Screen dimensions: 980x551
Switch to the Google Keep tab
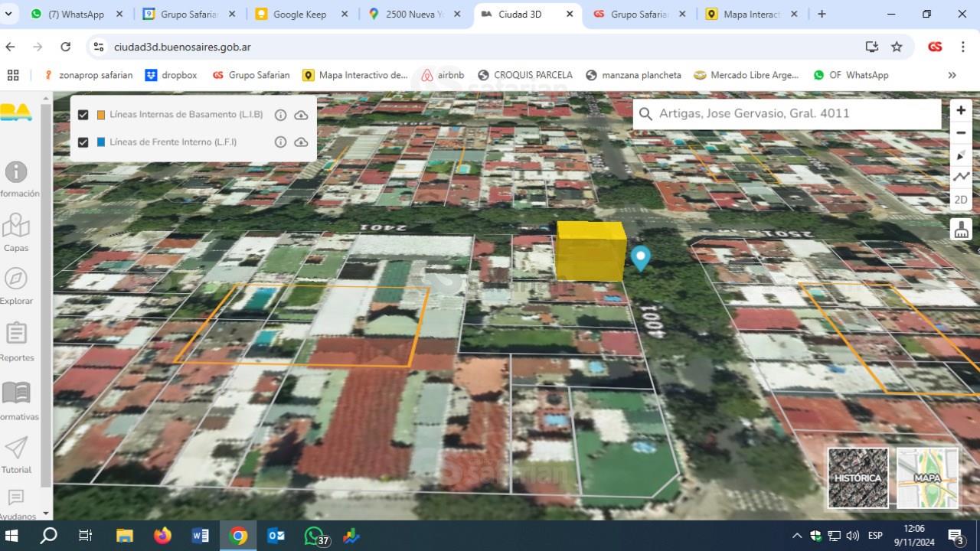[300, 14]
